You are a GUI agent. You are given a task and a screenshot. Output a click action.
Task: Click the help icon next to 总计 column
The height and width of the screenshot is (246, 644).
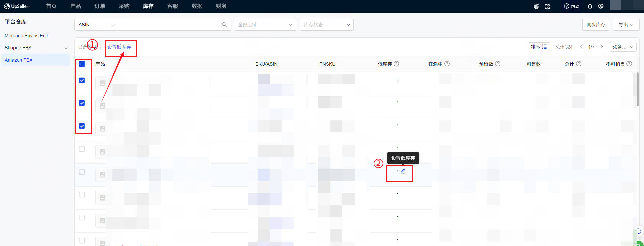(x=579, y=64)
